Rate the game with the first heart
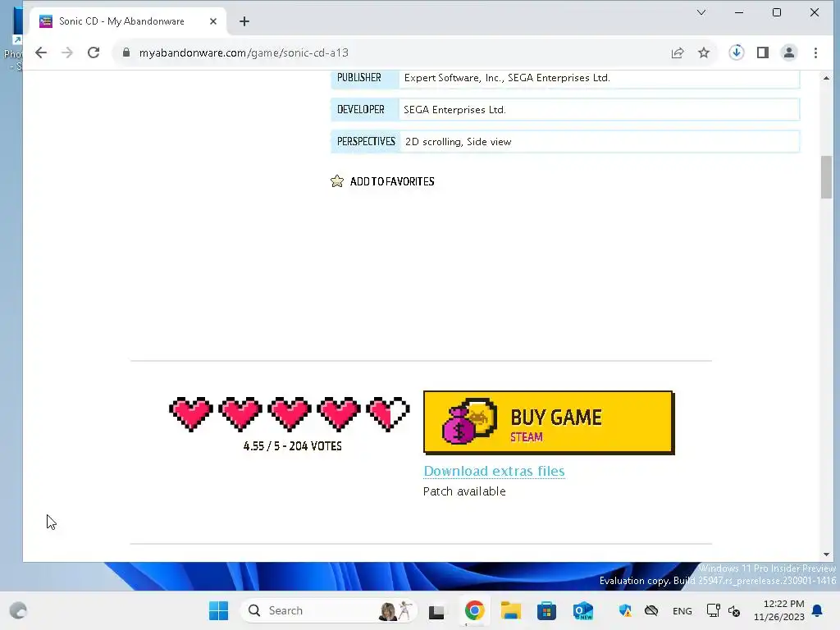 click(x=191, y=414)
